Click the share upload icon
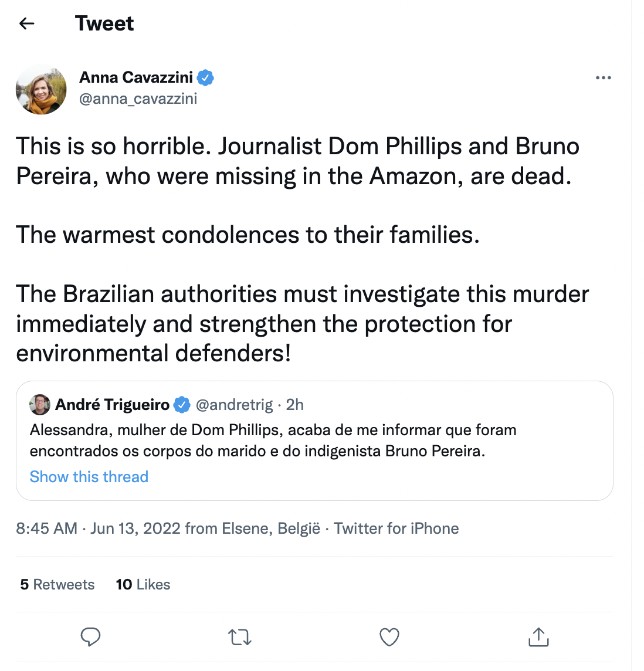Screen dimensions: 644x671 538,637
